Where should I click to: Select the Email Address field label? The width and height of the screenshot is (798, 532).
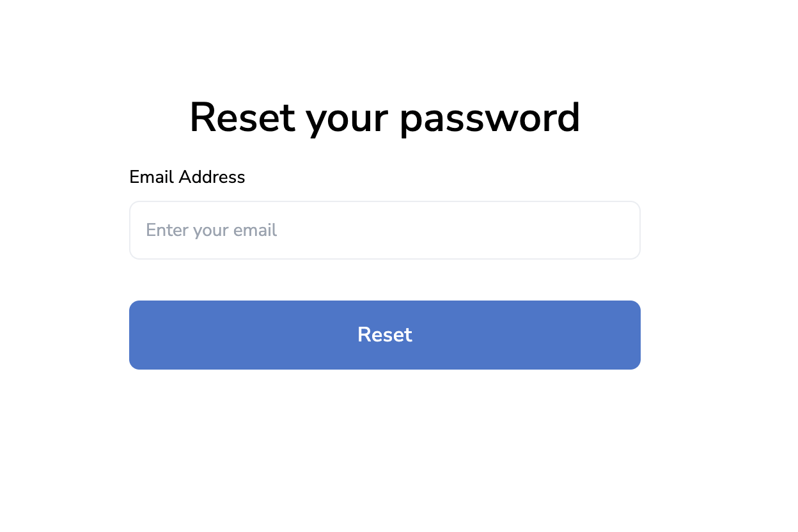click(187, 177)
